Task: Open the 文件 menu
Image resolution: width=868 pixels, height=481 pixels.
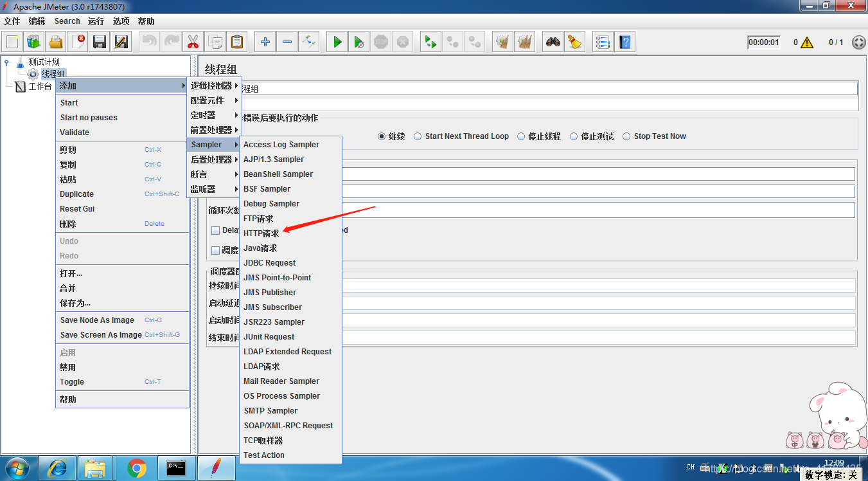Action: tap(12, 21)
